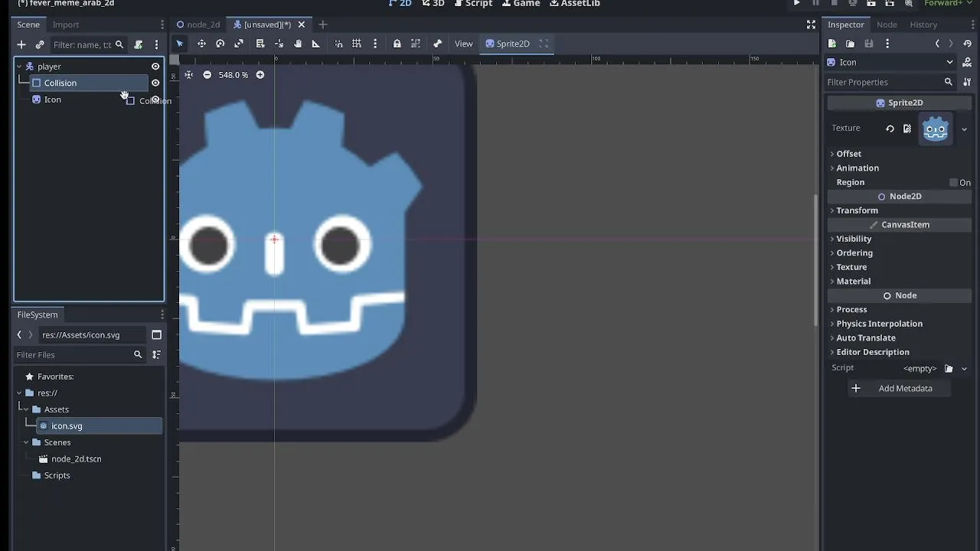Viewport: 980px width, 551px height.
Task: Activate the Scale Mode tool
Action: tap(239, 44)
